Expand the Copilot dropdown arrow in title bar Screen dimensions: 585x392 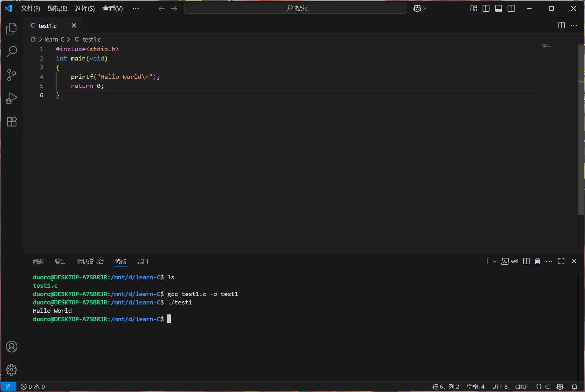tap(425, 9)
